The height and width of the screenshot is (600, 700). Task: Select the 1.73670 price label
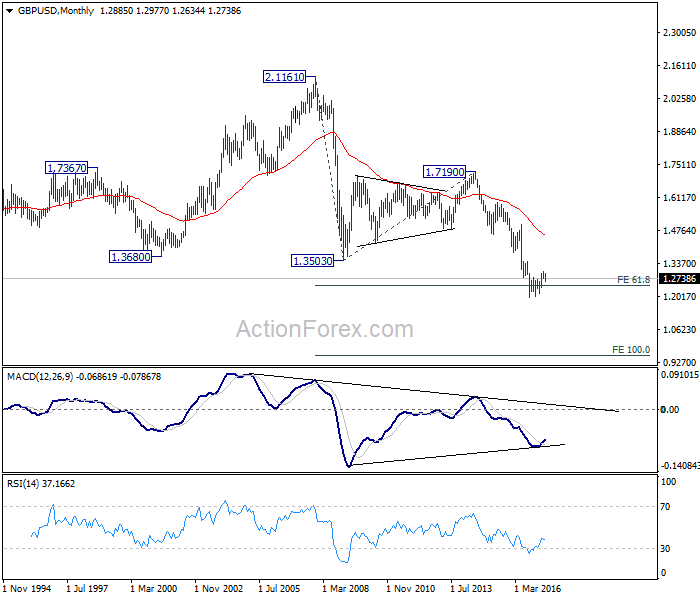point(67,168)
